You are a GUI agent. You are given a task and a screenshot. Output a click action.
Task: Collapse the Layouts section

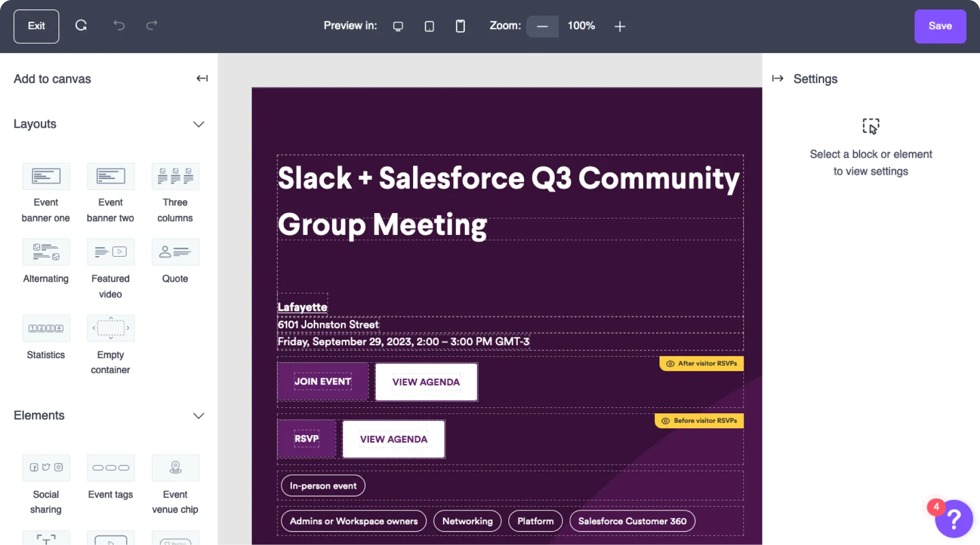198,124
